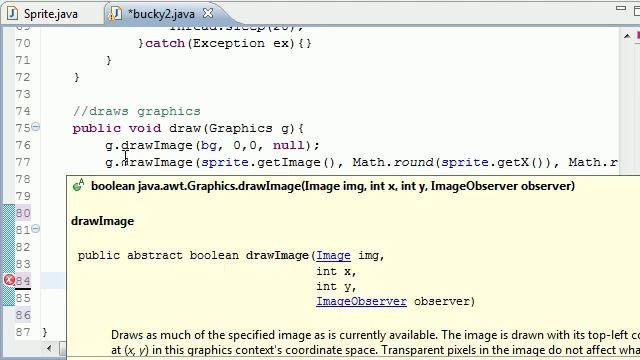Select the *bucky2.java editor tab
640x360 pixels.
coord(161,14)
